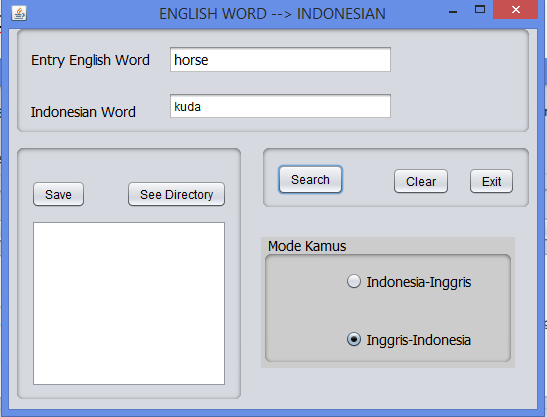Maximize the dictionary window

click(480, 9)
